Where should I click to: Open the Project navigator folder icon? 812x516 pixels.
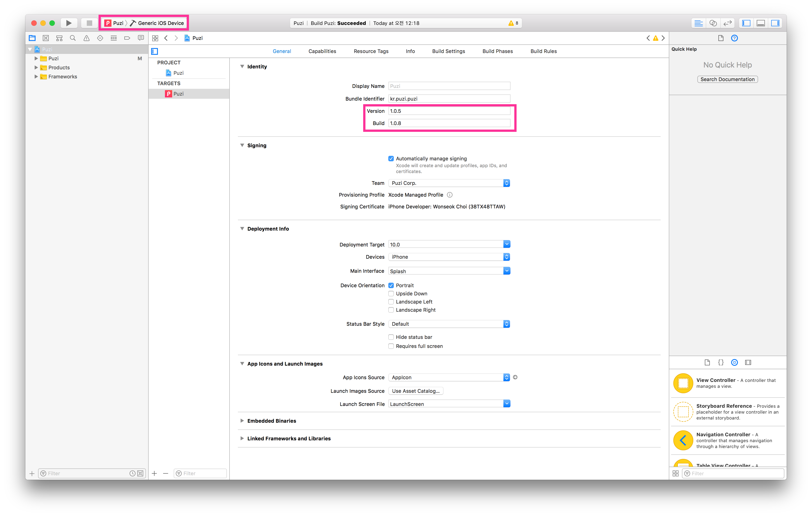point(32,38)
